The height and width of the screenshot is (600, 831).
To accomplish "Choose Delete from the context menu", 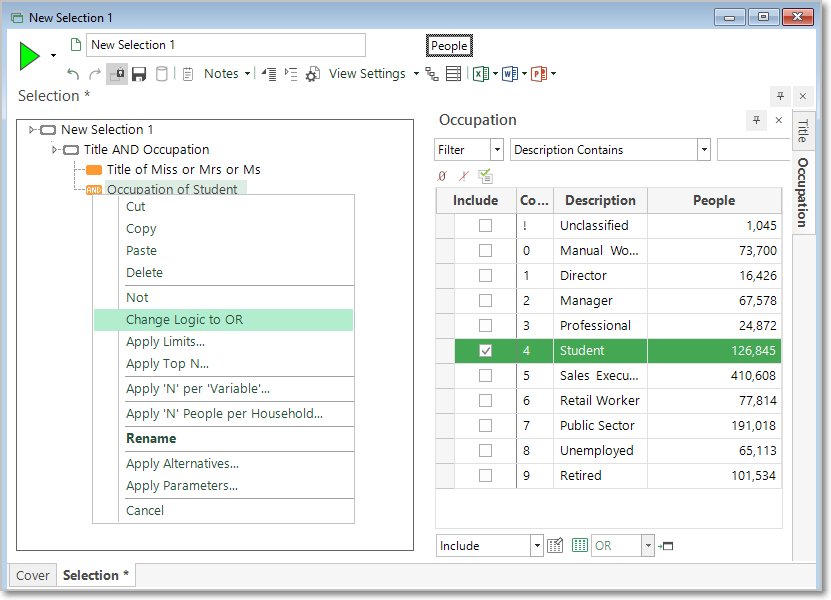I will pyautogui.click(x=223, y=272).
